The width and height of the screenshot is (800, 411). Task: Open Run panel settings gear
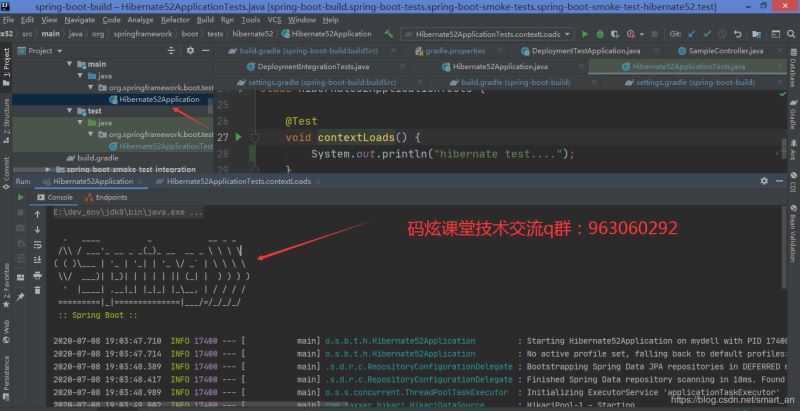coord(764,181)
